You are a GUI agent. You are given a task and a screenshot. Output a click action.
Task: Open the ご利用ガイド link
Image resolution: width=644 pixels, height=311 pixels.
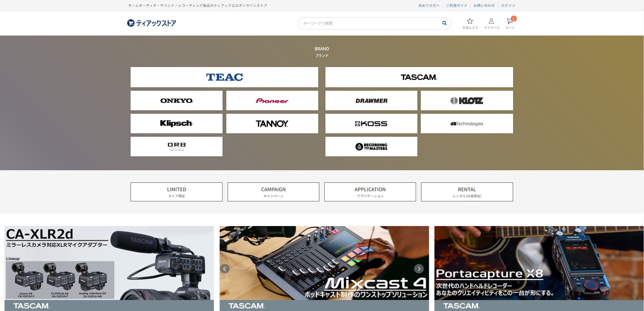tap(457, 5)
